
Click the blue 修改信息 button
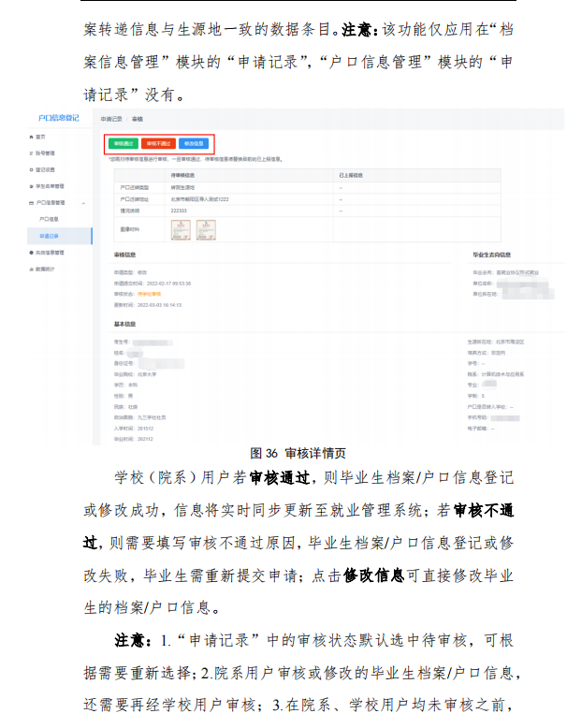[x=194, y=143]
